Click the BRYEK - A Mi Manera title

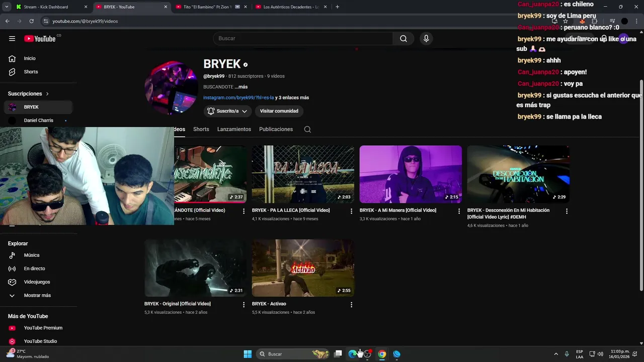tap(398, 210)
